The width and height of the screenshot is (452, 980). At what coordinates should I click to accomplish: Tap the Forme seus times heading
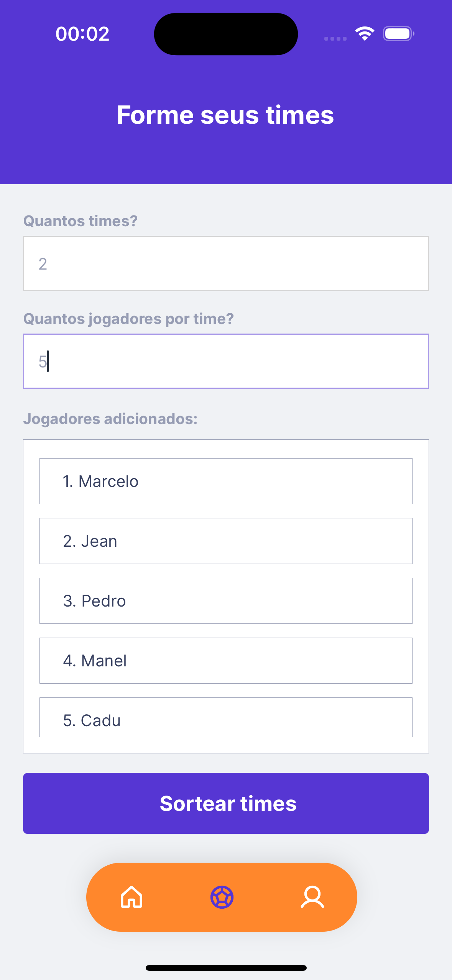[225, 115]
